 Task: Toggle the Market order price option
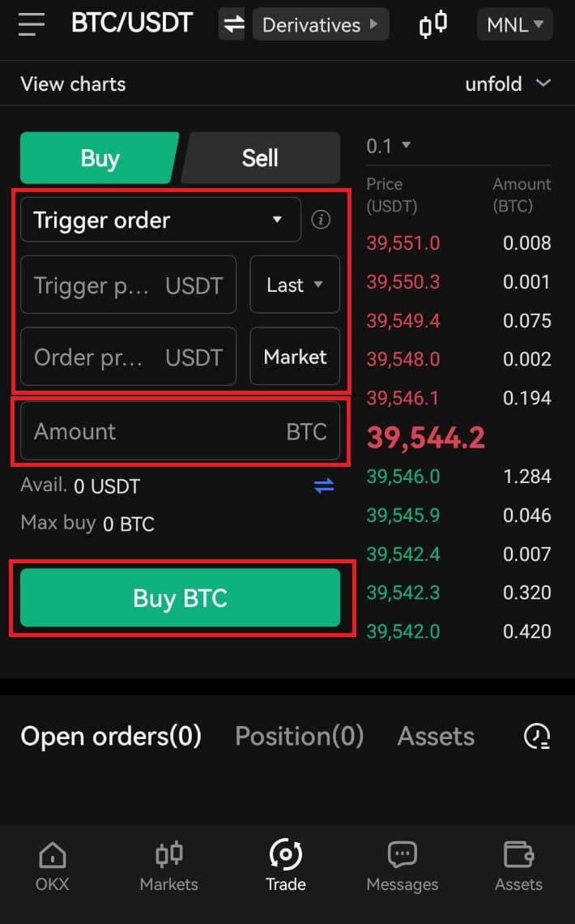pos(295,357)
